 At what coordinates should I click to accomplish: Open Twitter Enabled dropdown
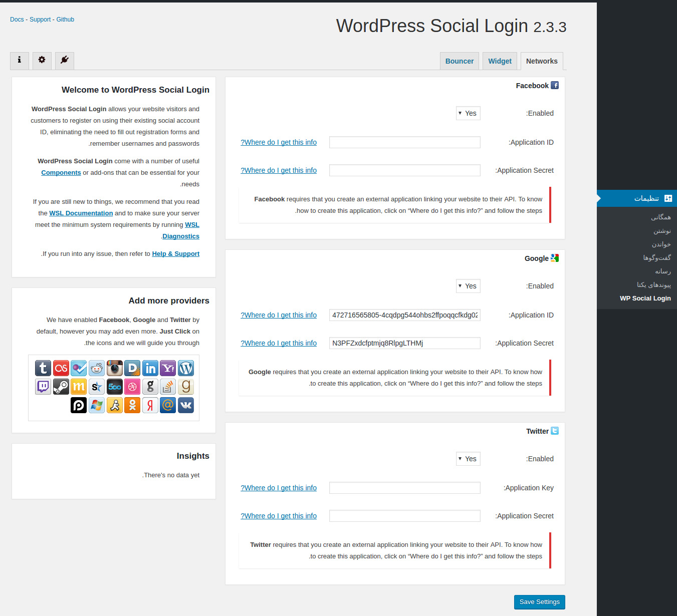point(468,459)
